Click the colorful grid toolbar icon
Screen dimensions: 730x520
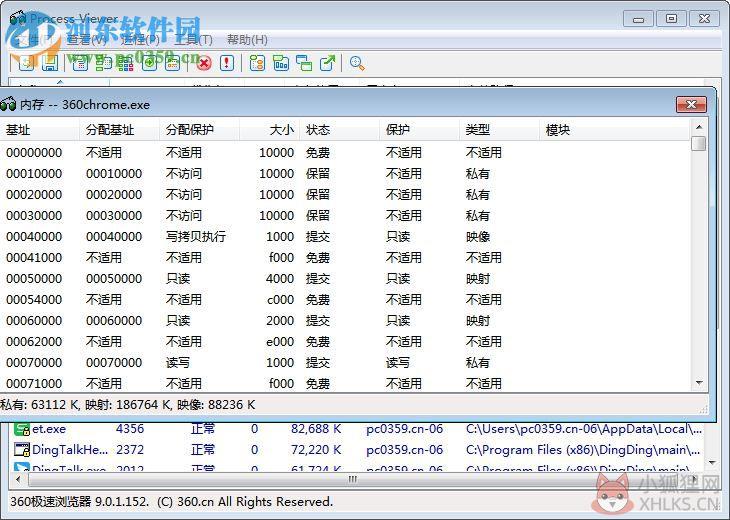click(x=125, y=63)
